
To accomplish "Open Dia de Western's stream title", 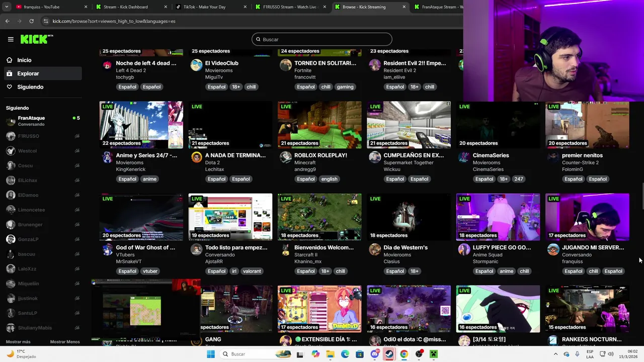I will tap(406, 247).
